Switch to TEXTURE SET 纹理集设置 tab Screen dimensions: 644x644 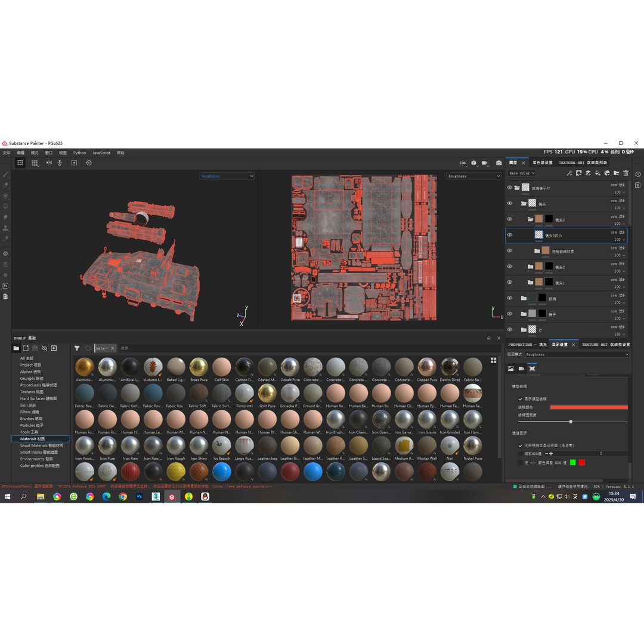605,345
